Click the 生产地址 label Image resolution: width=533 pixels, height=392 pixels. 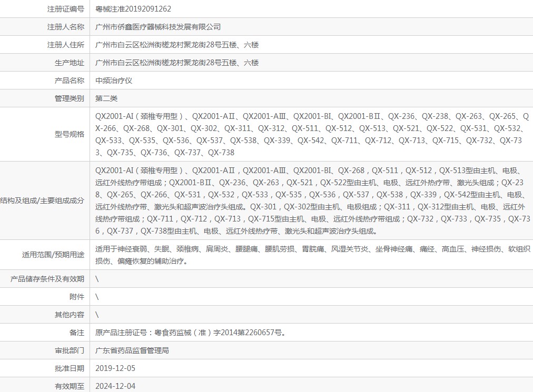click(70, 63)
